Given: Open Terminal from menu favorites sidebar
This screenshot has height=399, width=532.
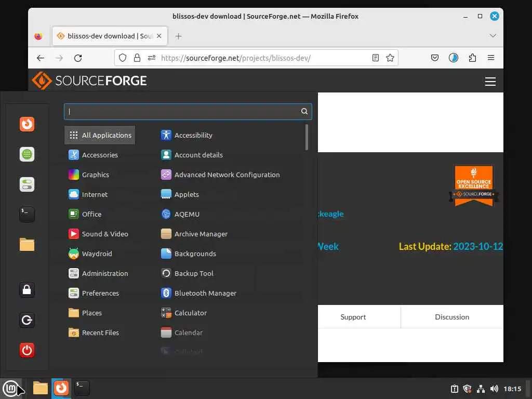Looking at the screenshot, I should click(27, 215).
